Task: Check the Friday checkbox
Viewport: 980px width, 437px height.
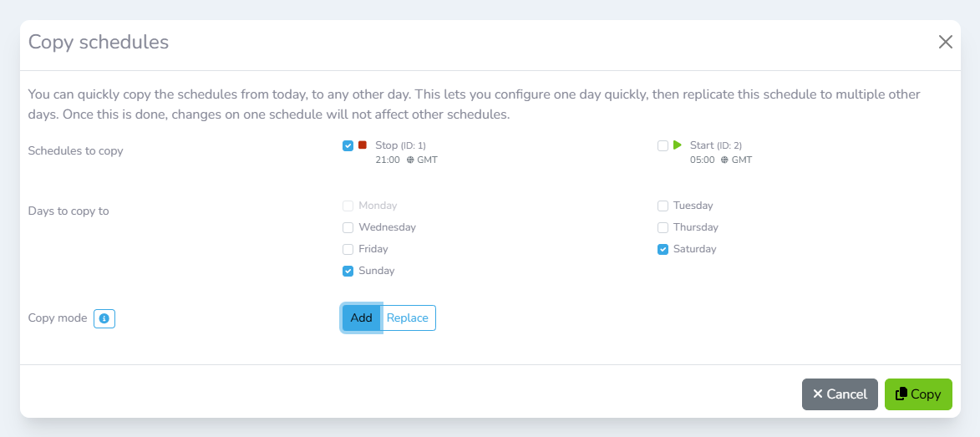Action: pyautogui.click(x=348, y=249)
